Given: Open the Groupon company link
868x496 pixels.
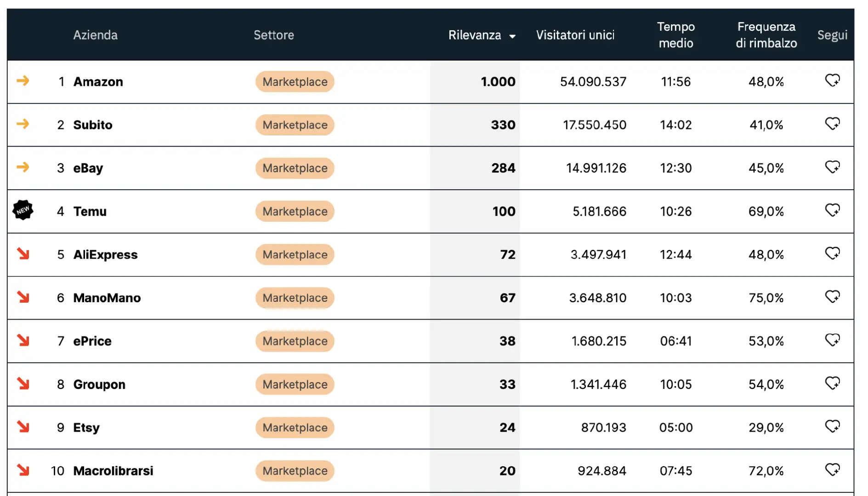Looking at the screenshot, I should click(x=99, y=384).
